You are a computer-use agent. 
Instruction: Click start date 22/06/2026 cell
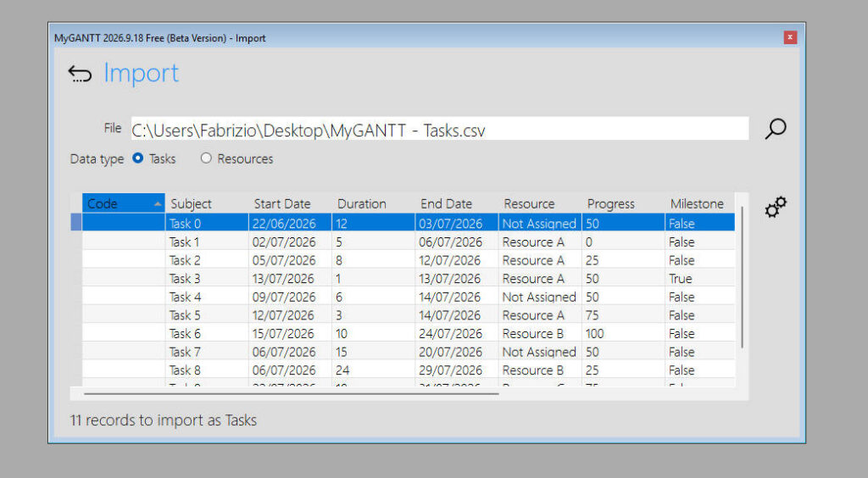click(x=290, y=223)
